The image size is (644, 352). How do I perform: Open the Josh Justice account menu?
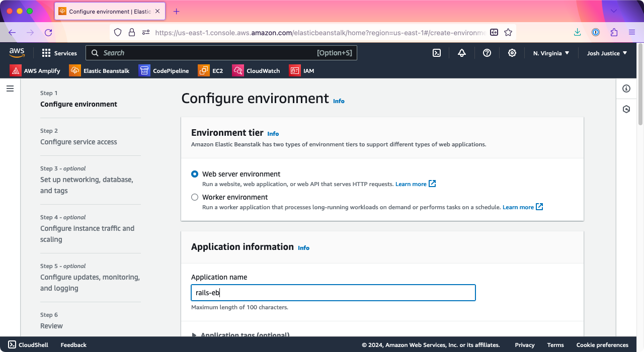click(607, 53)
